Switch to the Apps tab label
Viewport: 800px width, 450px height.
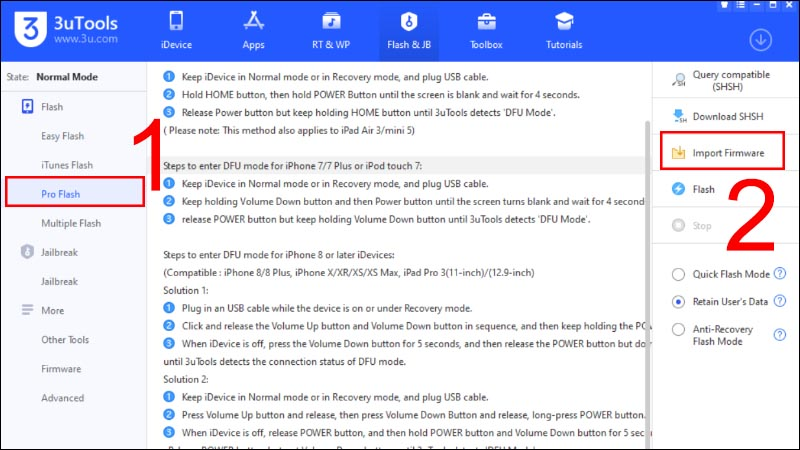[254, 45]
